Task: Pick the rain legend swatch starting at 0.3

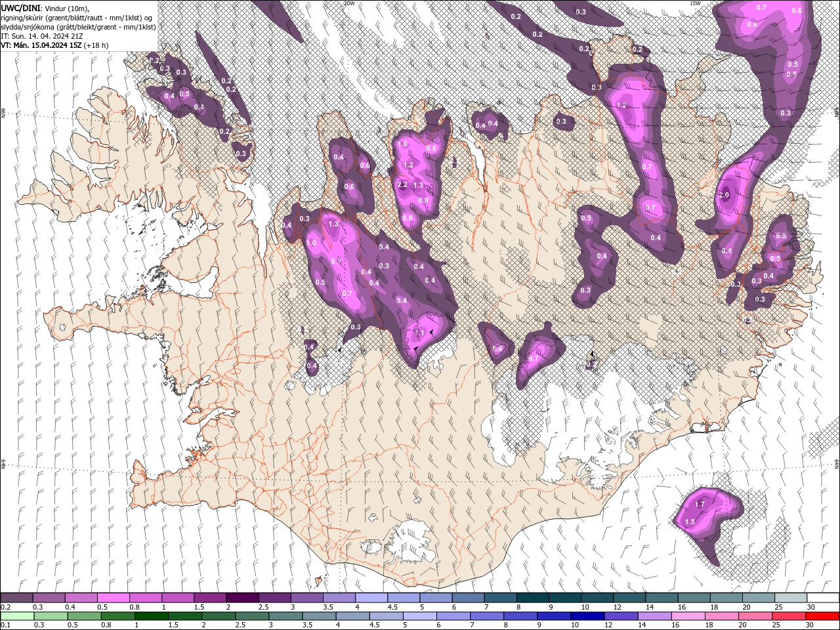Action: tap(51, 616)
